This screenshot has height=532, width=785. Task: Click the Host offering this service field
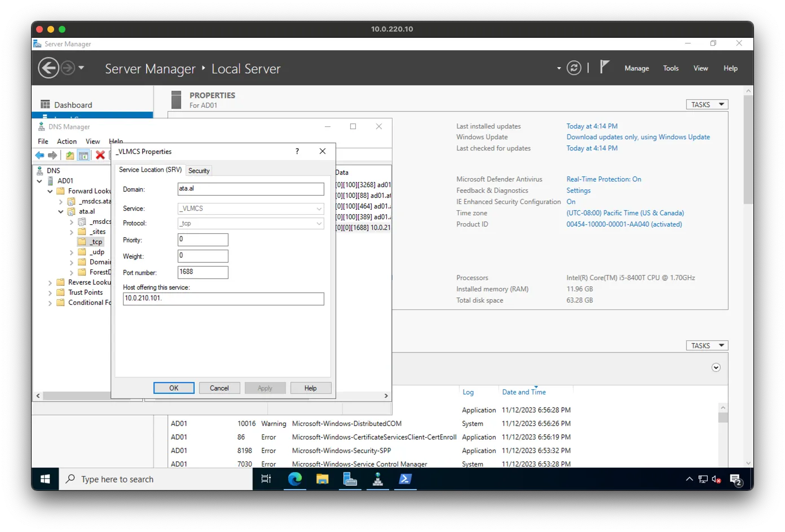223,299
